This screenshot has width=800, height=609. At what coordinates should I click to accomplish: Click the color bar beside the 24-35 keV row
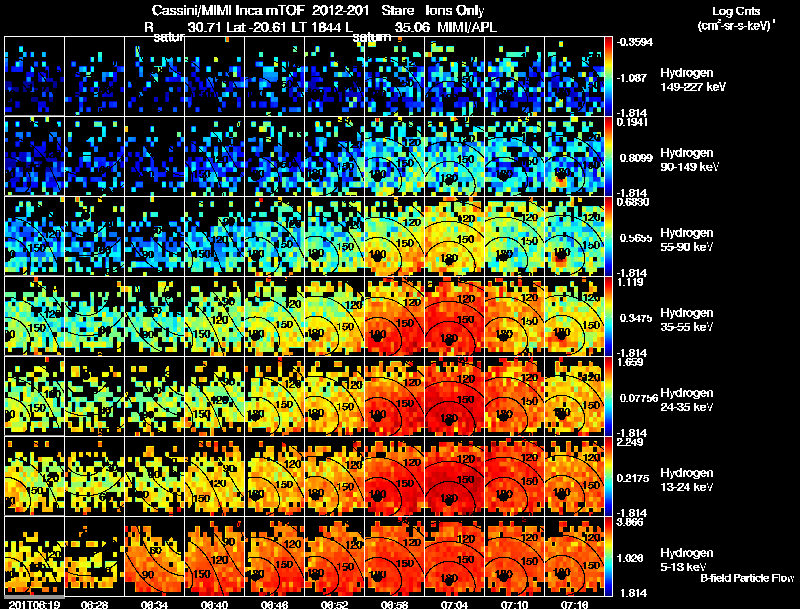tap(608, 396)
